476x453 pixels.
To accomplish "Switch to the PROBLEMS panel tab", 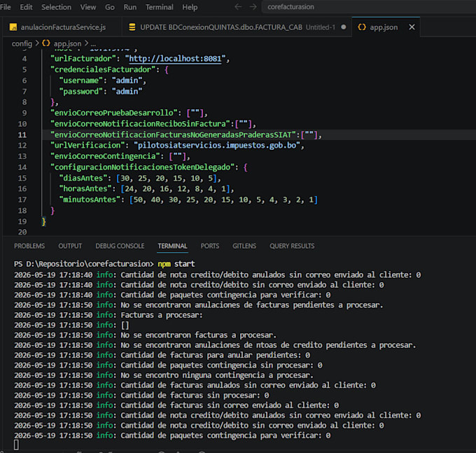I will click(x=29, y=246).
